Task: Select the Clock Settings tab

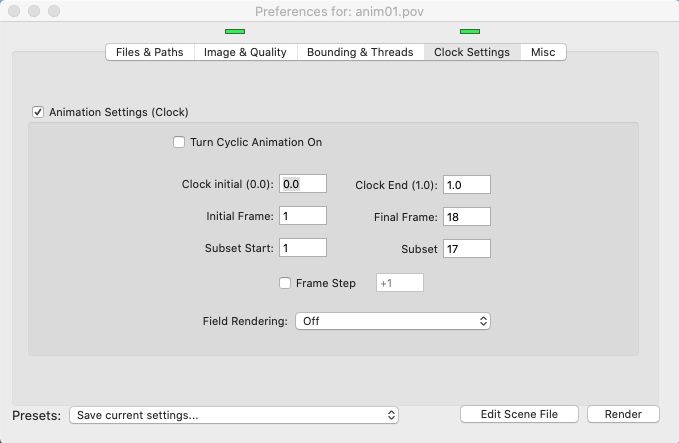Action: 472,52
